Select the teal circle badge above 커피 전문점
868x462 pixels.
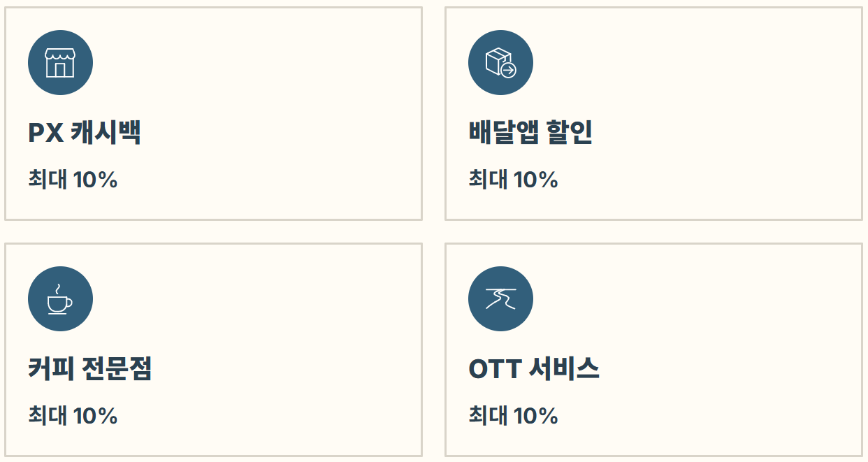tap(60, 298)
